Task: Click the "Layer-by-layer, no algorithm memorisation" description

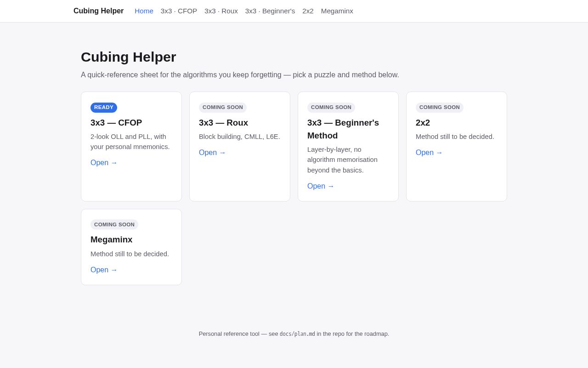Action: [342, 160]
